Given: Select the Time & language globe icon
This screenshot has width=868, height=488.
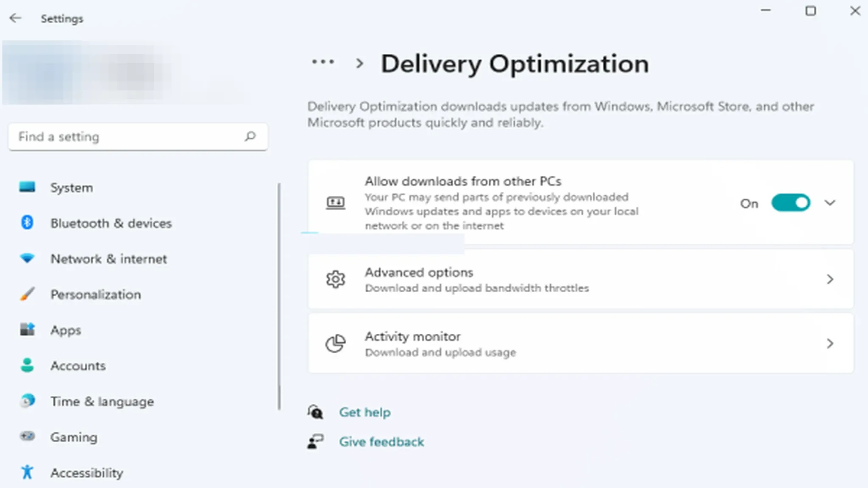Looking at the screenshot, I should click(x=28, y=400).
